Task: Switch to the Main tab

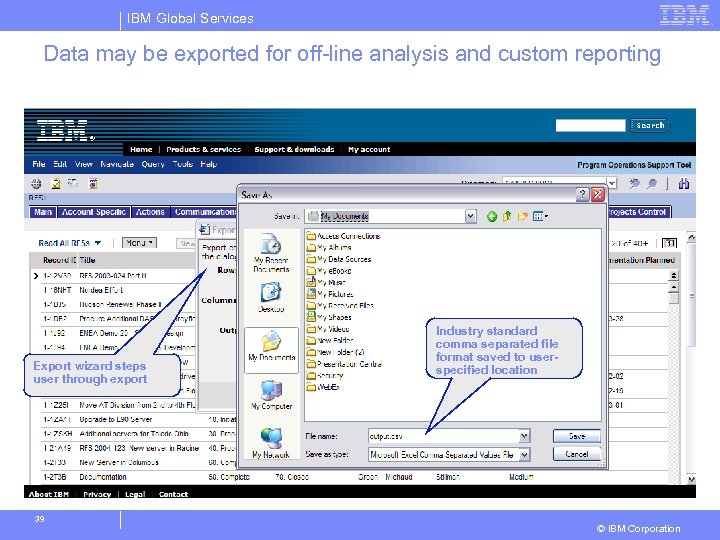Action: pos(43,212)
